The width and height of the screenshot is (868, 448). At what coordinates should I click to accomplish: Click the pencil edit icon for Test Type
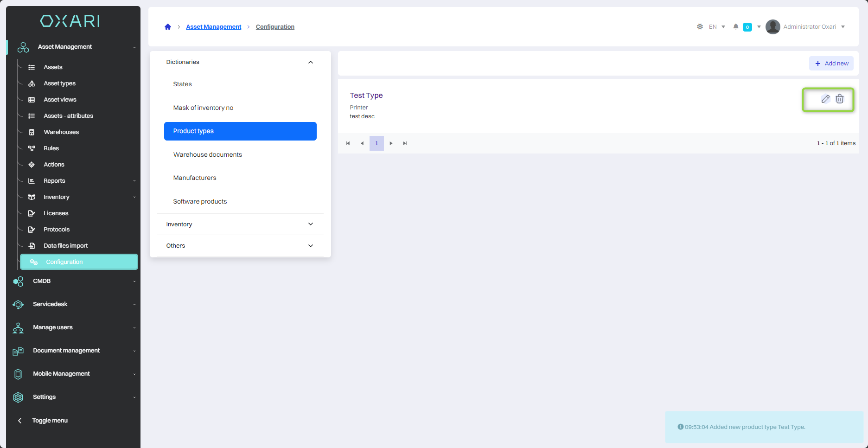tap(825, 99)
